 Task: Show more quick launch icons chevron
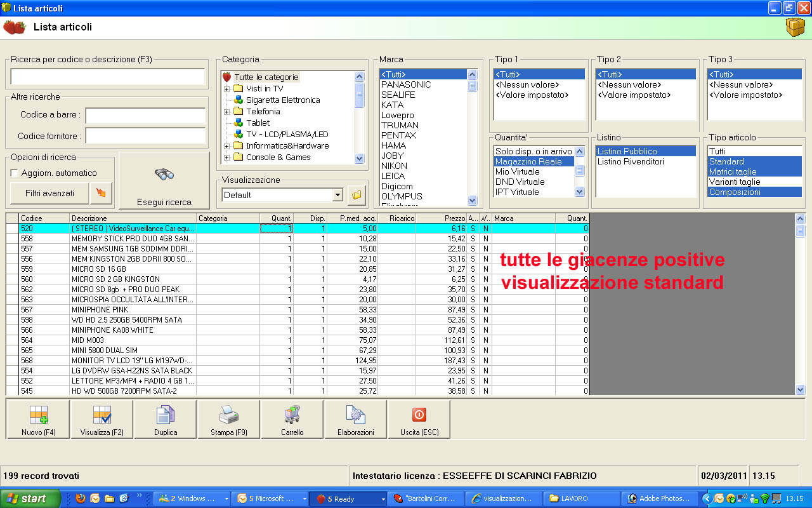pyautogui.click(x=140, y=496)
